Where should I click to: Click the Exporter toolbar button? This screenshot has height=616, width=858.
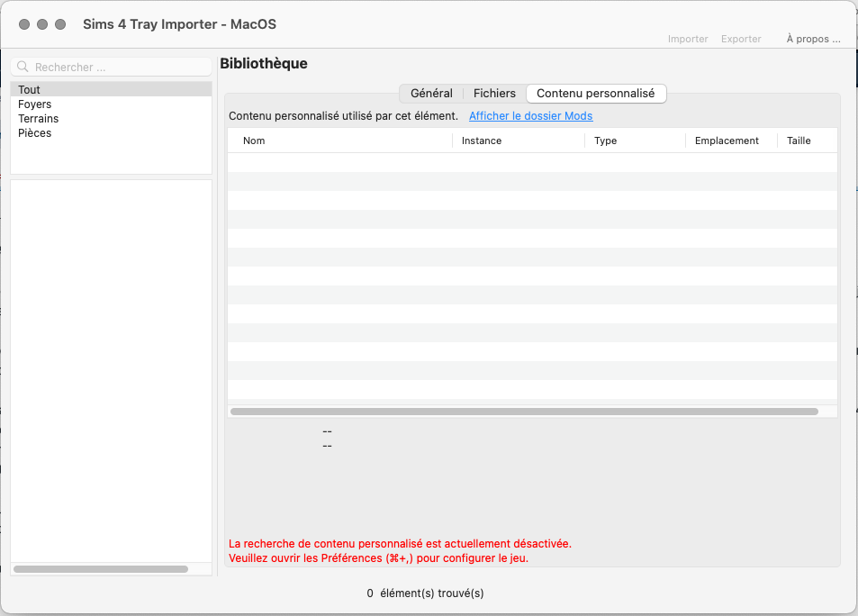tap(741, 39)
